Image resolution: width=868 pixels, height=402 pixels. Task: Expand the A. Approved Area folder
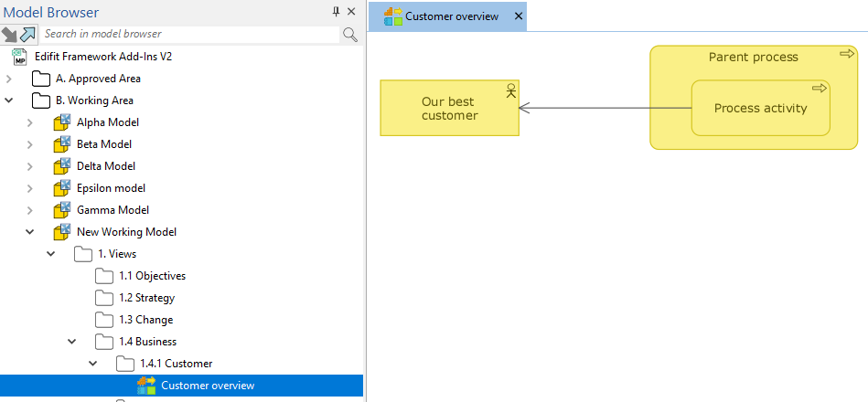pos(9,79)
